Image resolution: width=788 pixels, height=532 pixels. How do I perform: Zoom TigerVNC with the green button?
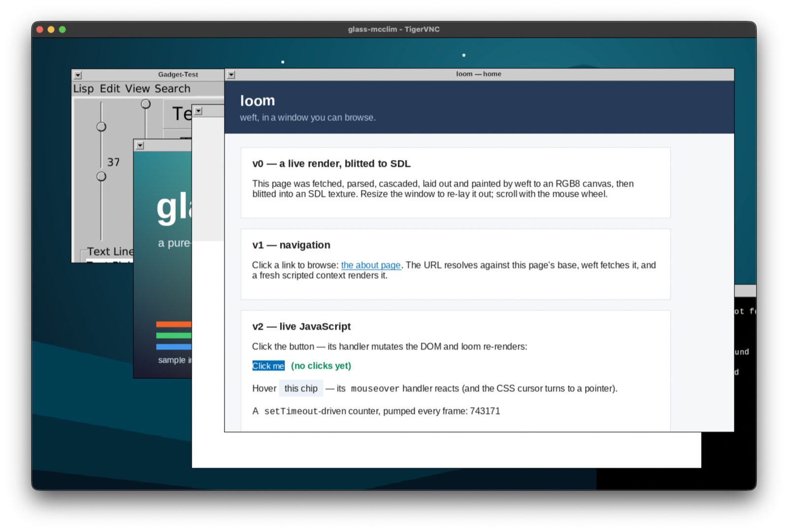pyautogui.click(x=63, y=30)
